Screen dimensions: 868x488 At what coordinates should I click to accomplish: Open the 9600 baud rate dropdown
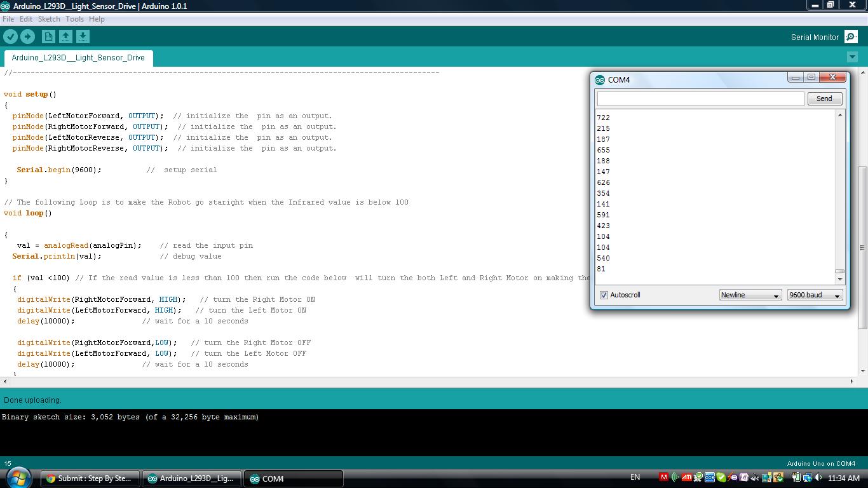pos(815,295)
